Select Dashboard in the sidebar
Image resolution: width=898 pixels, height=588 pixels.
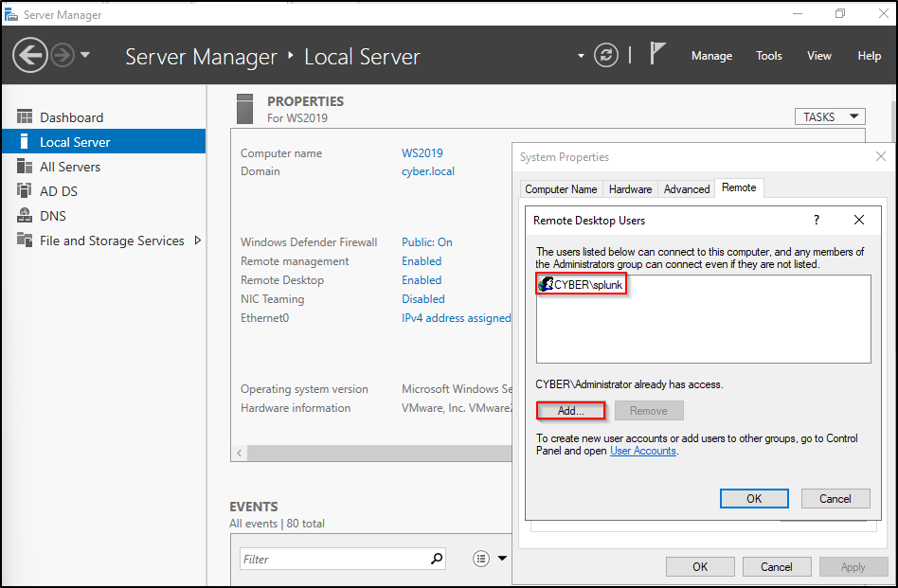click(103, 117)
